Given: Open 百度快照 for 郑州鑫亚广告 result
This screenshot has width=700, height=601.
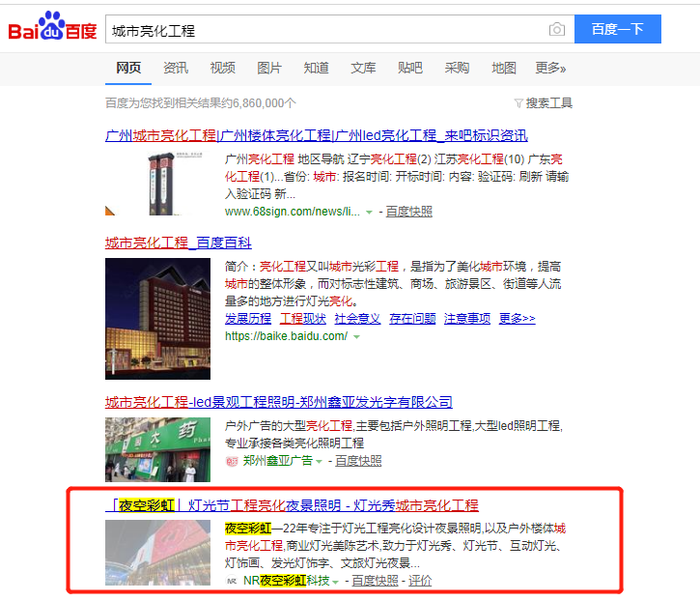Looking at the screenshot, I should (358, 461).
